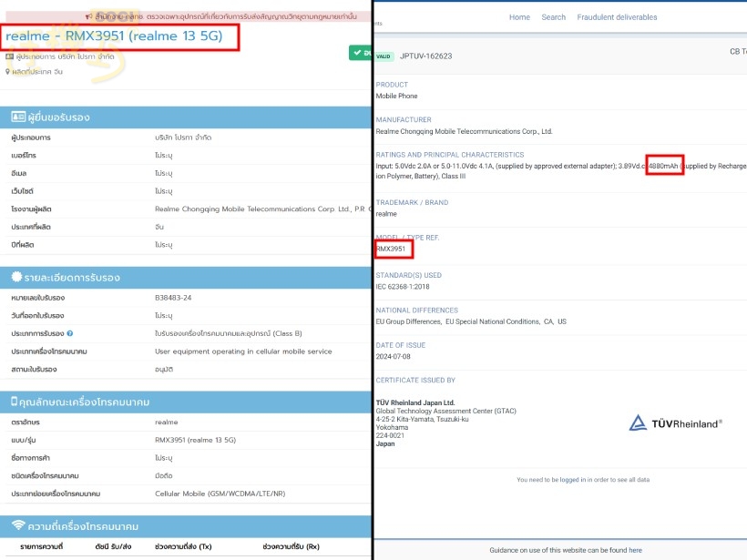Click the green checkmark status button
This screenshot has width=747, height=560.
point(360,53)
